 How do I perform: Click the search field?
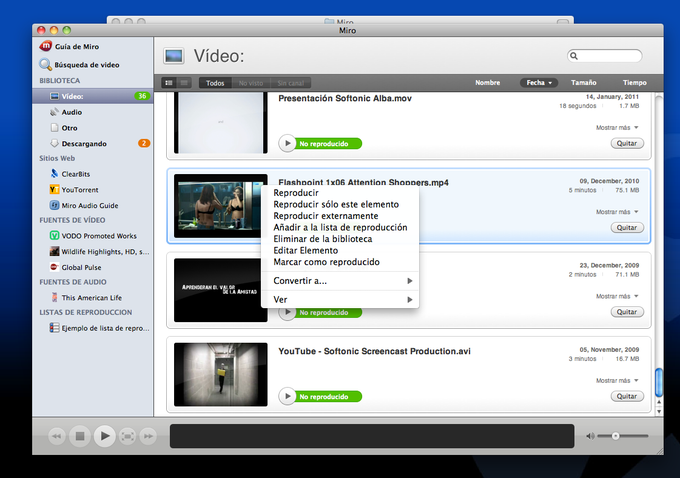coord(605,56)
